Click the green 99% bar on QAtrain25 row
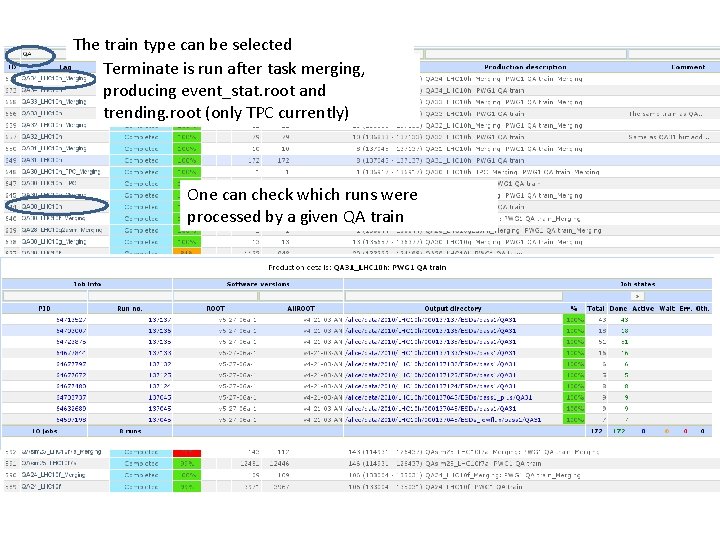 click(187, 464)
